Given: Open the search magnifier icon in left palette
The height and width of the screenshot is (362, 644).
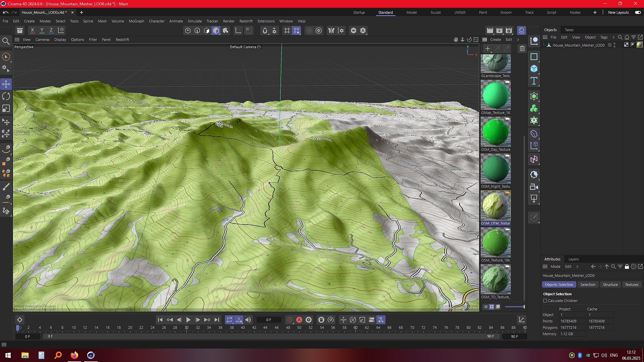Looking at the screenshot, I should (x=6, y=41).
